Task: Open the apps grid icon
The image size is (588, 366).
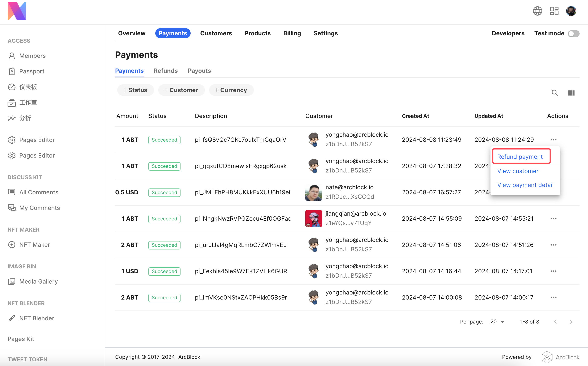Action: (554, 11)
